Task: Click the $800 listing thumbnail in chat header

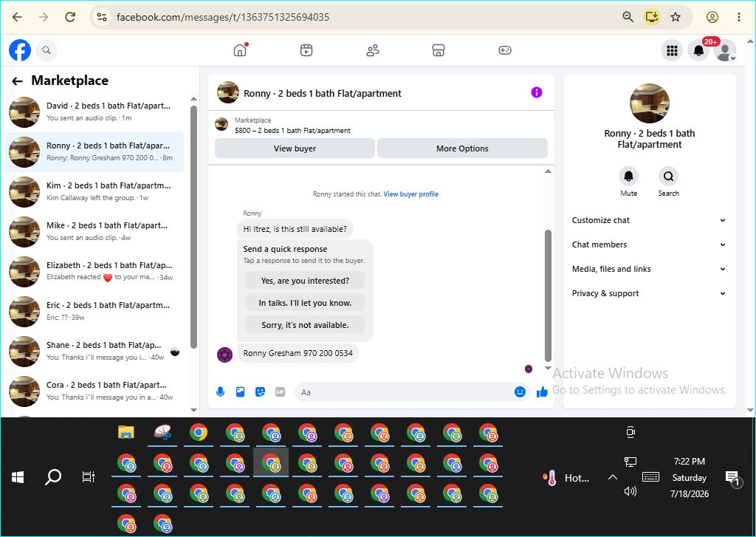Action: (221, 125)
